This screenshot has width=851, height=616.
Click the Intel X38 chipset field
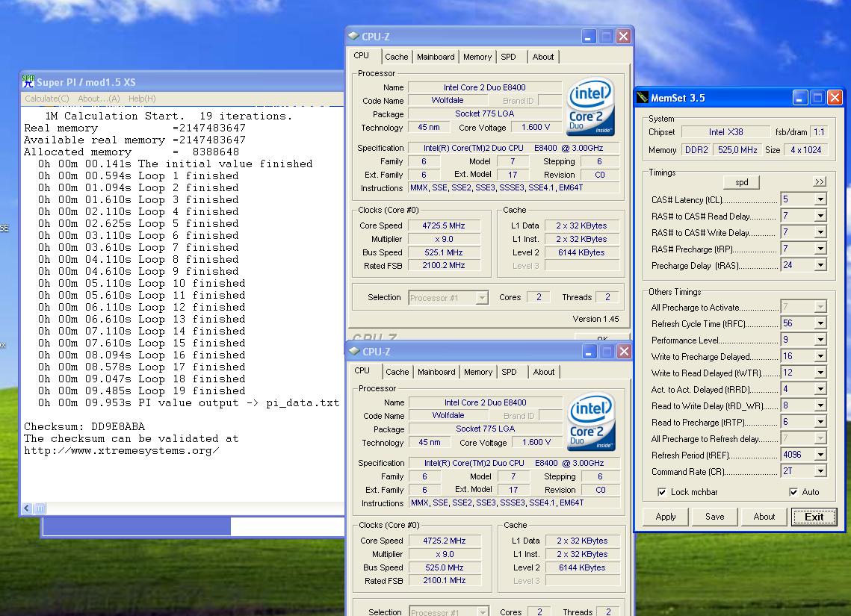(x=725, y=131)
